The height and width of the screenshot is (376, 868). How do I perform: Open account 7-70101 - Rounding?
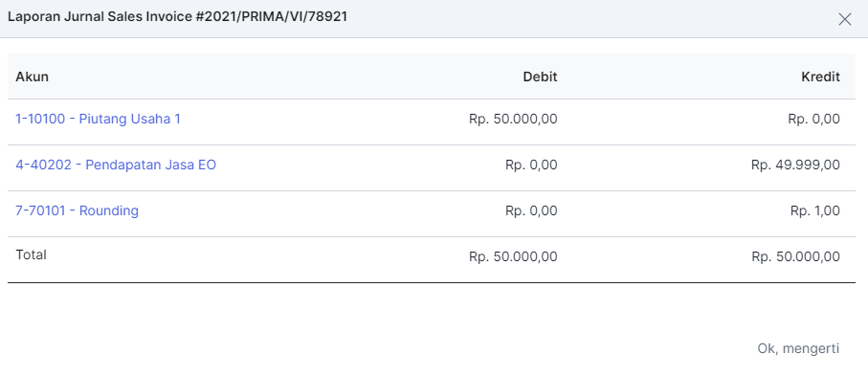[x=77, y=211]
